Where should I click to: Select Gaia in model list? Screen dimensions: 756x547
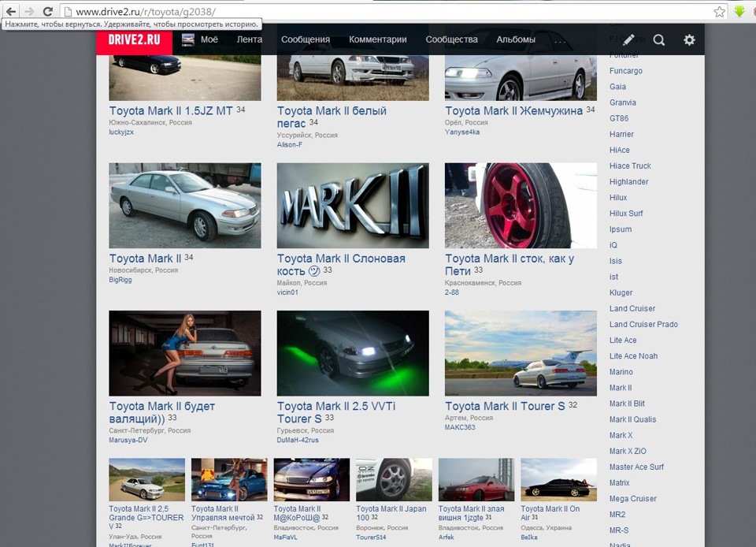[617, 87]
